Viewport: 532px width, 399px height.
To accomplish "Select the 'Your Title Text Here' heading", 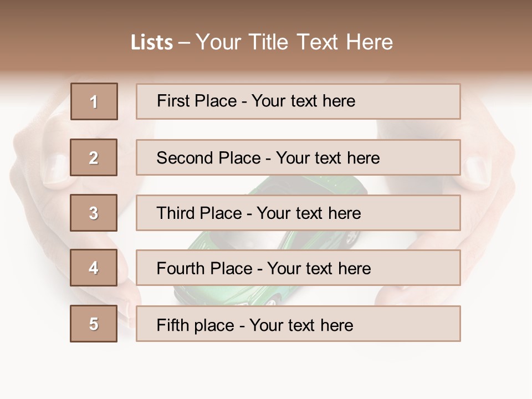I will (x=294, y=43).
